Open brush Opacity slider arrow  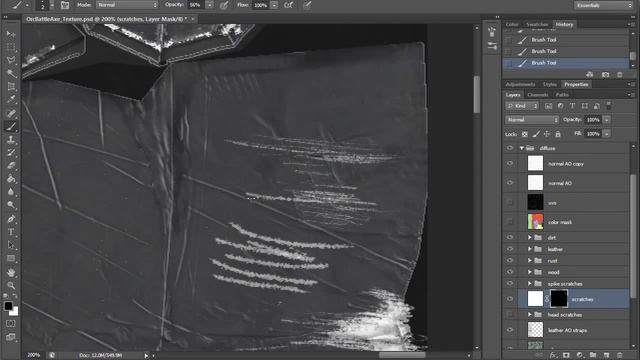coord(210,5)
